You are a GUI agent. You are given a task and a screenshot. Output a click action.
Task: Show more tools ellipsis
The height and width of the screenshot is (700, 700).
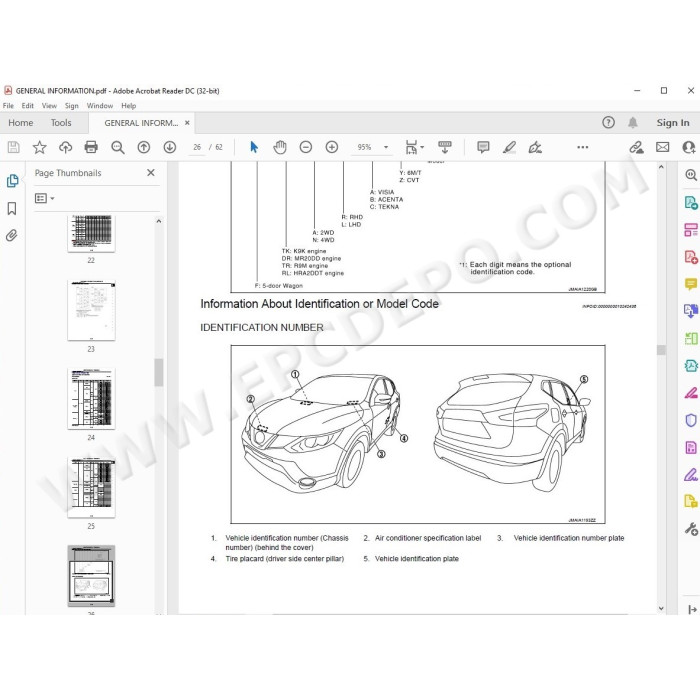[583, 147]
